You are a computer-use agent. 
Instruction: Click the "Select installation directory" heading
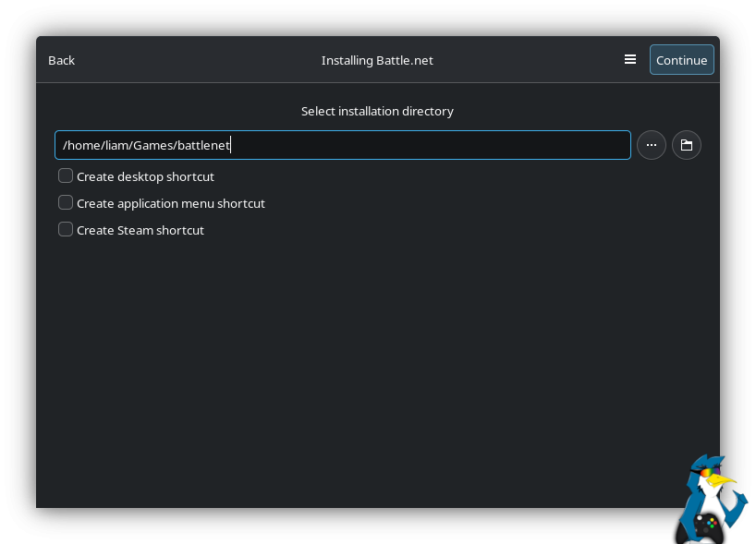[x=377, y=111]
